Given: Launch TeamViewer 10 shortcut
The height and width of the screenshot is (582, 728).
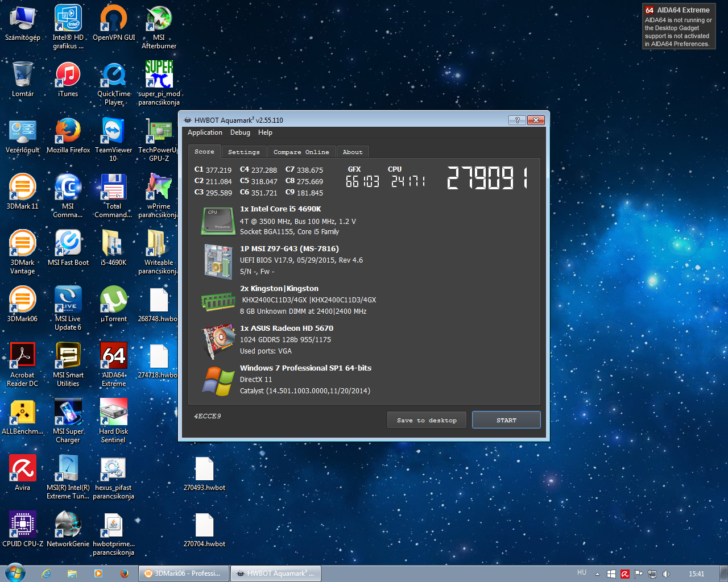Looking at the screenshot, I should (x=114, y=140).
